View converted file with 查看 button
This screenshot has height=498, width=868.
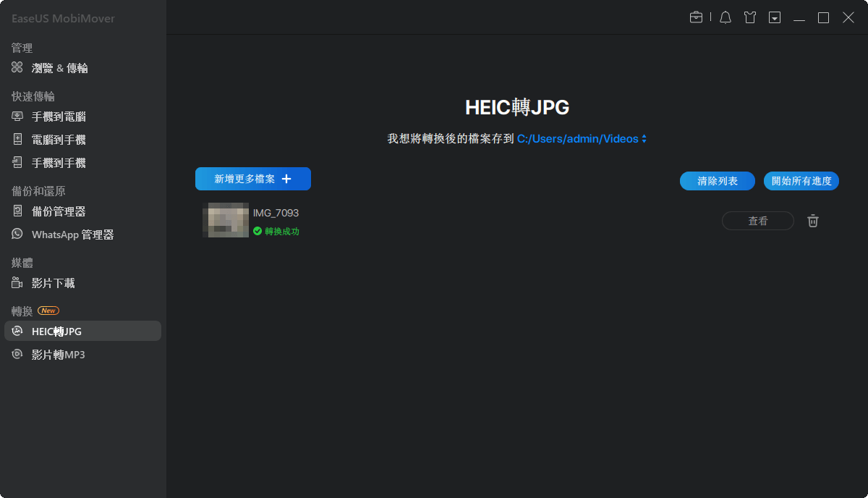click(x=757, y=221)
